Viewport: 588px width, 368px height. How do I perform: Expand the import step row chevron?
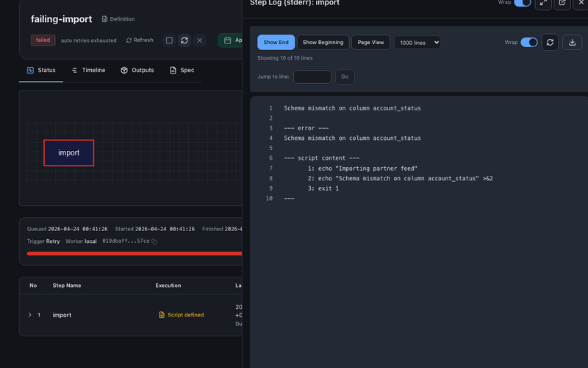pos(29,315)
